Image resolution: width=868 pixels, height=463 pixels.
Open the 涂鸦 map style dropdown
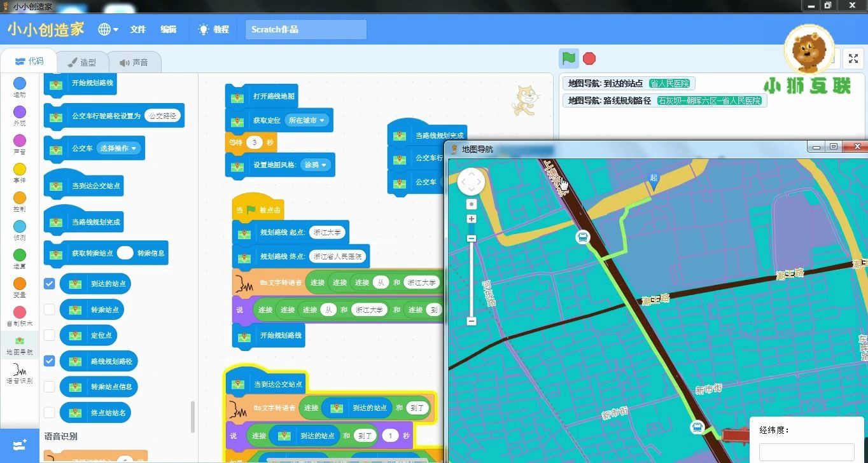click(316, 165)
